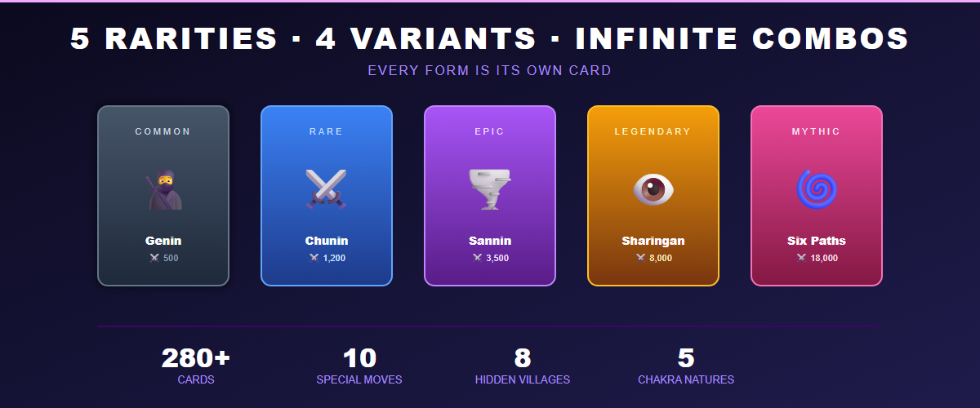
Task: Click the small swords icon beside 18,000
Action: coord(802,258)
